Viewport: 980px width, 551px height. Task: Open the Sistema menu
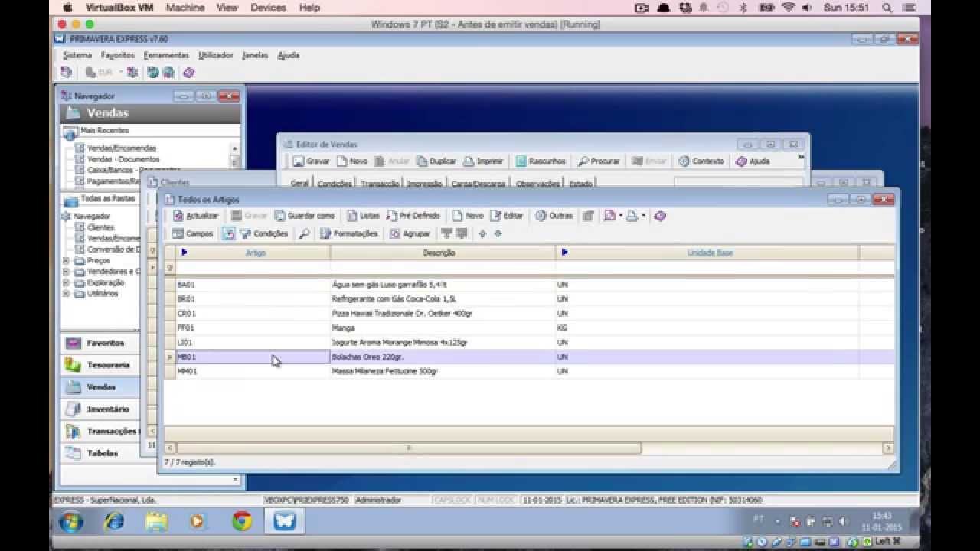pos(77,55)
